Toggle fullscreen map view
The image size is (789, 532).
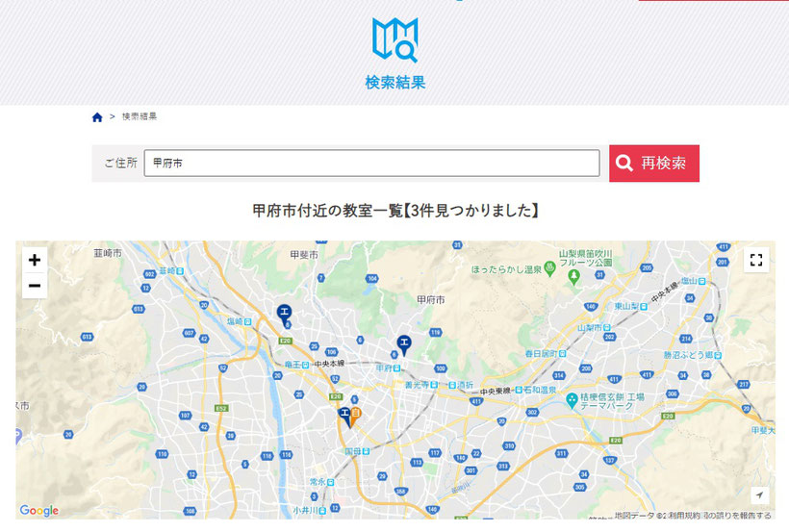pos(756,260)
